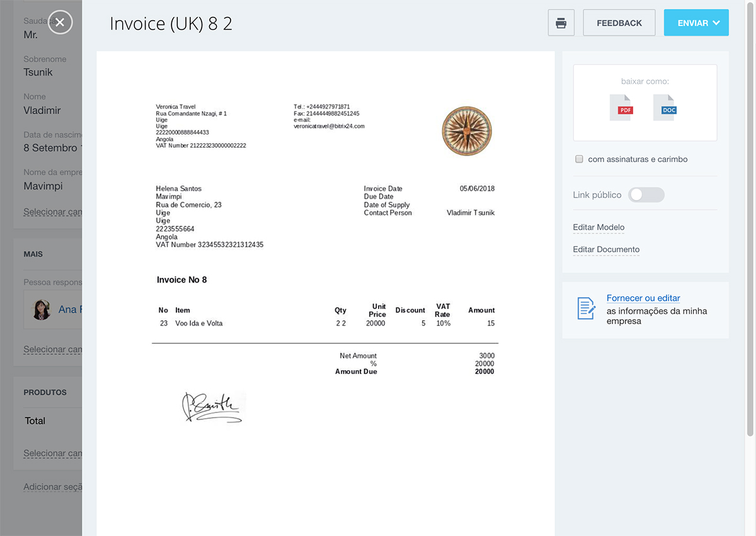Click the signature image on invoice

click(212, 407)
